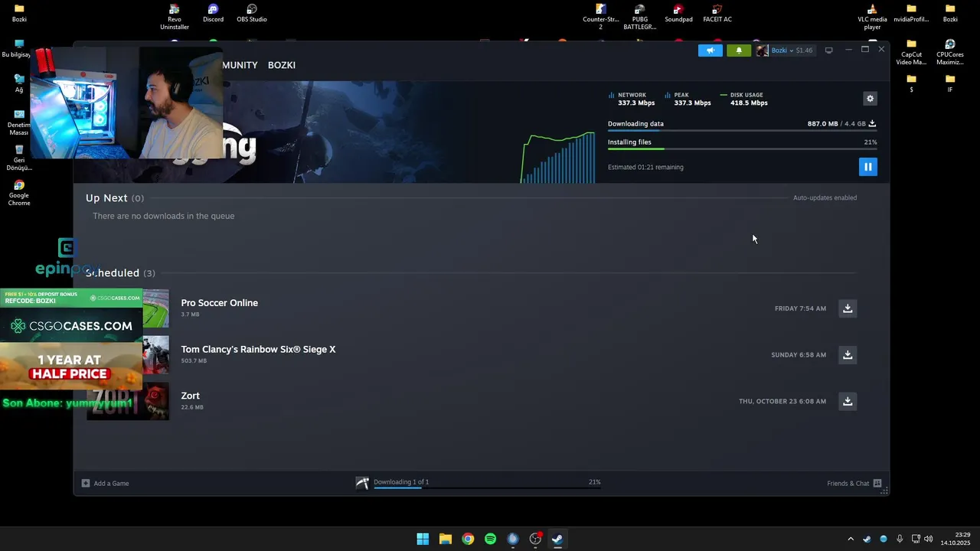The height and width of the screenshot is (551, 980).
Task: Open Friends & Chat panel
Action: click(854, 483)
